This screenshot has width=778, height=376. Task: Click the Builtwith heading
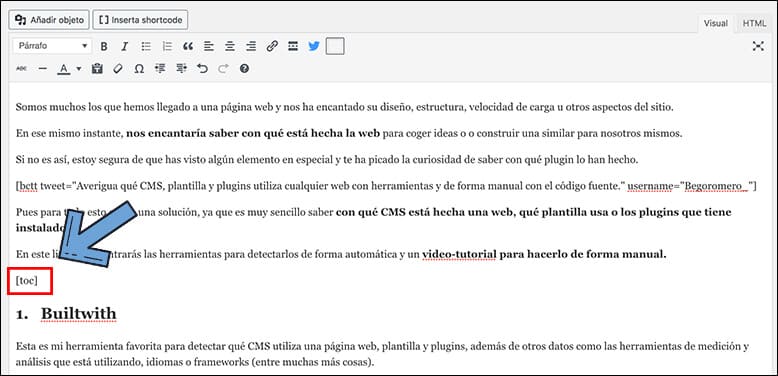pyautogui.click(x=78, y=313)
